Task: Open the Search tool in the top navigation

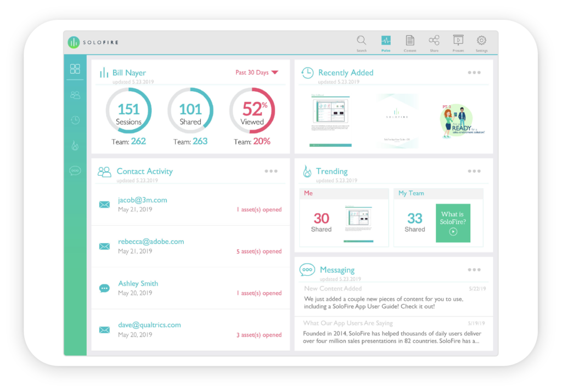Action: point(362,41)
